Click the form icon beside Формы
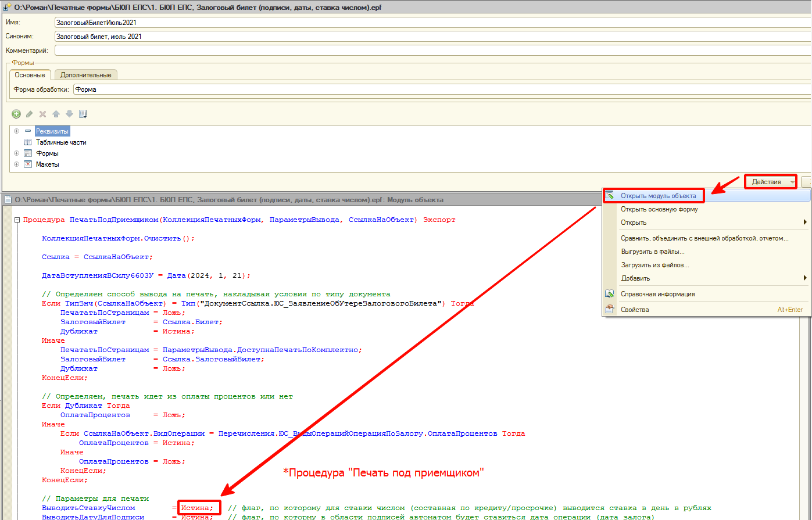This screenshot has height=520, width=812. 28,153
